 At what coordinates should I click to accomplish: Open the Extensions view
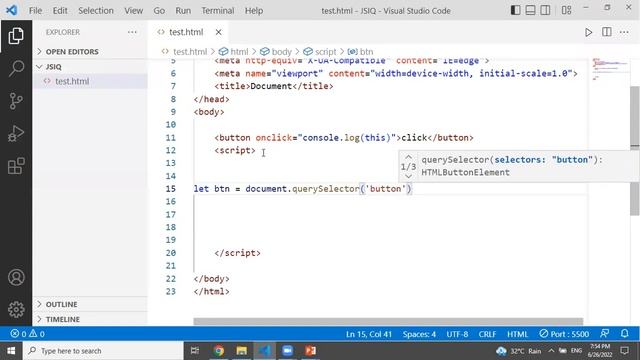coord(16,166)
